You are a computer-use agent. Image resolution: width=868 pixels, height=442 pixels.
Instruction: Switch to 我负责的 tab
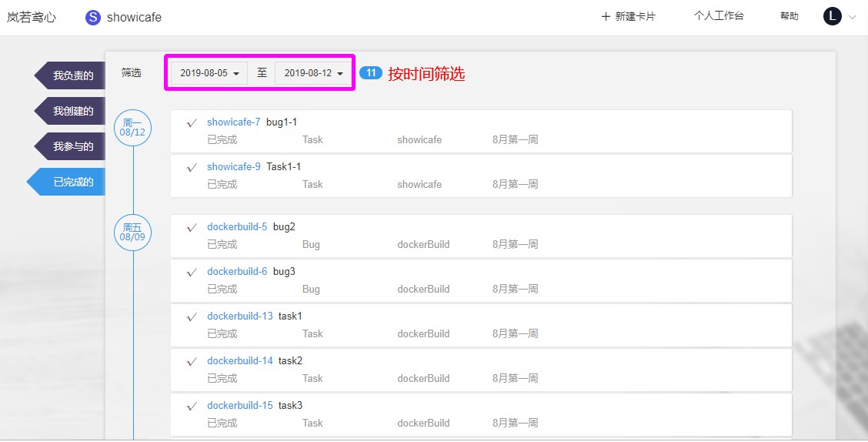click(x=70, y=75)
